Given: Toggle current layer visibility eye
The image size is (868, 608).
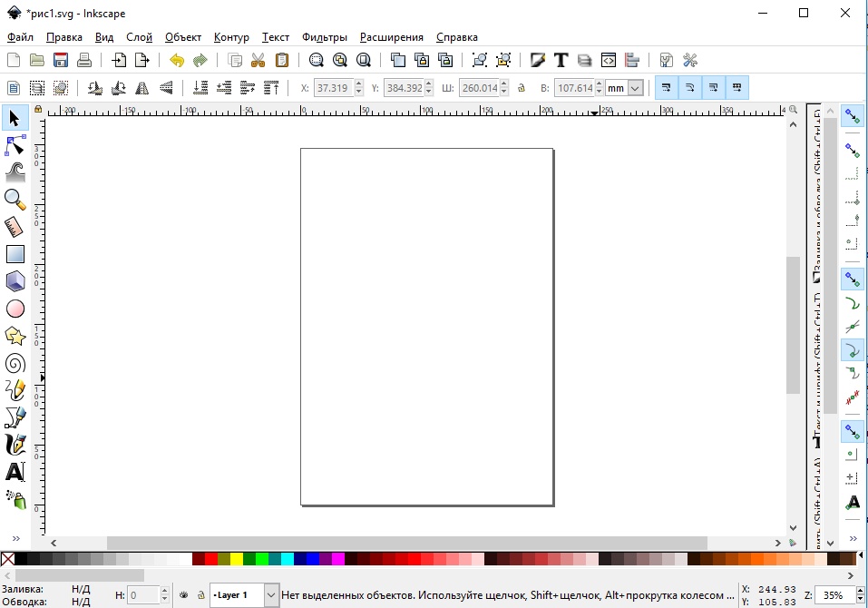Looking at the screenshot, I should 184,595.
